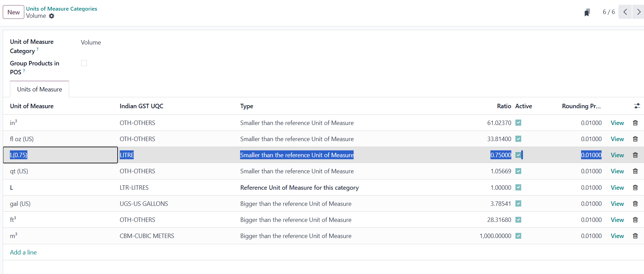Image resolution: width=644 pixels, height=274 pixels.
Task: Click the gear settings icon beside Volume
Action: pos(52,16)
